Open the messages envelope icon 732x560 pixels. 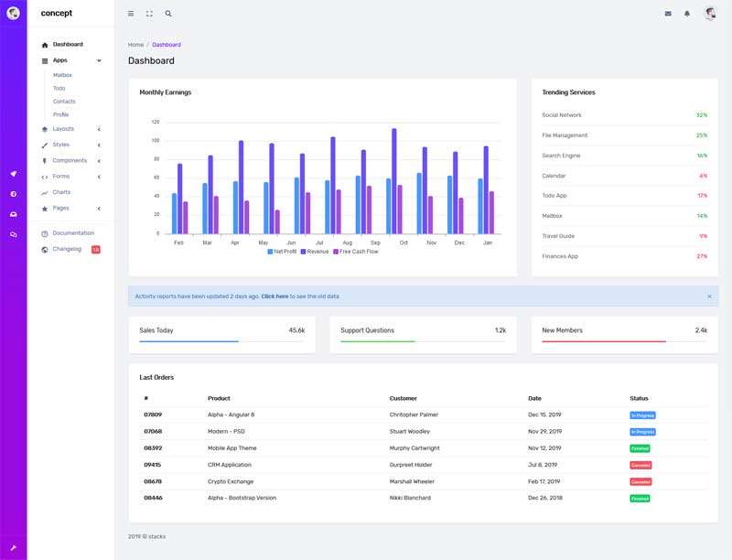668,13
